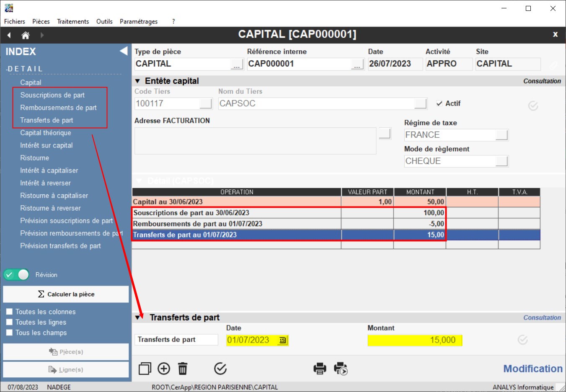Click the validate checkmark icon in bottom toolbar
The width and height of the screenshot is (566, 392).
tap(220, 369)
